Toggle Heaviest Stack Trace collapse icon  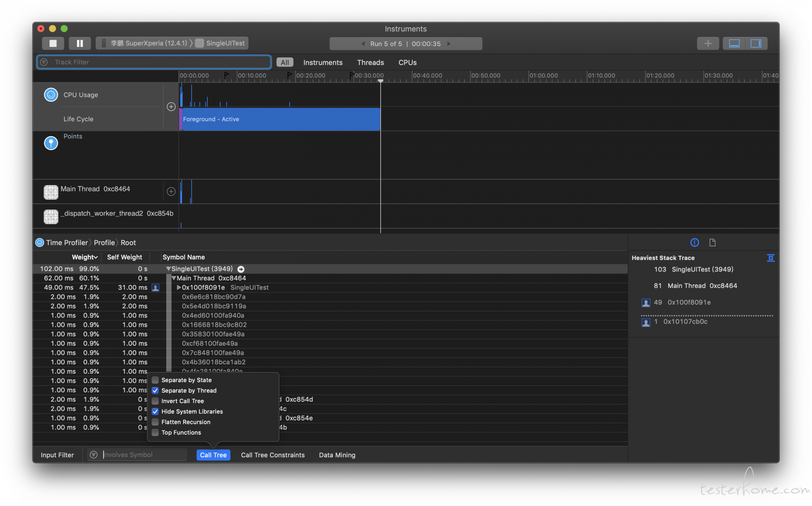771,258
